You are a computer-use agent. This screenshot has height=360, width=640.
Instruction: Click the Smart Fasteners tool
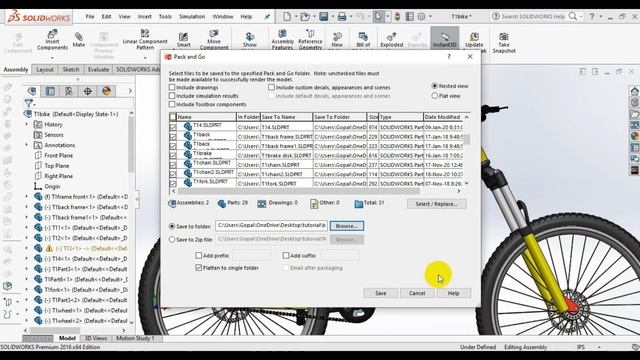tap(184, 40)
